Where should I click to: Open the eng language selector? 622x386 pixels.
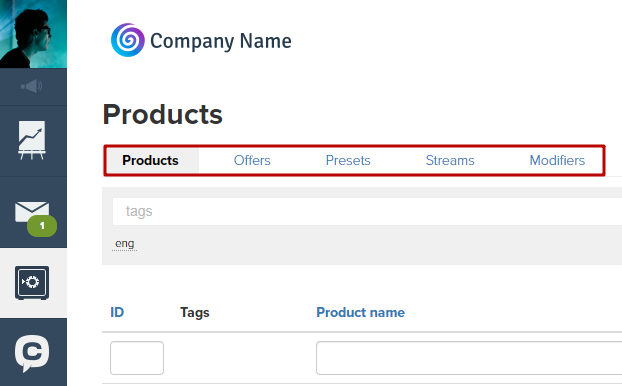point(125,244)
